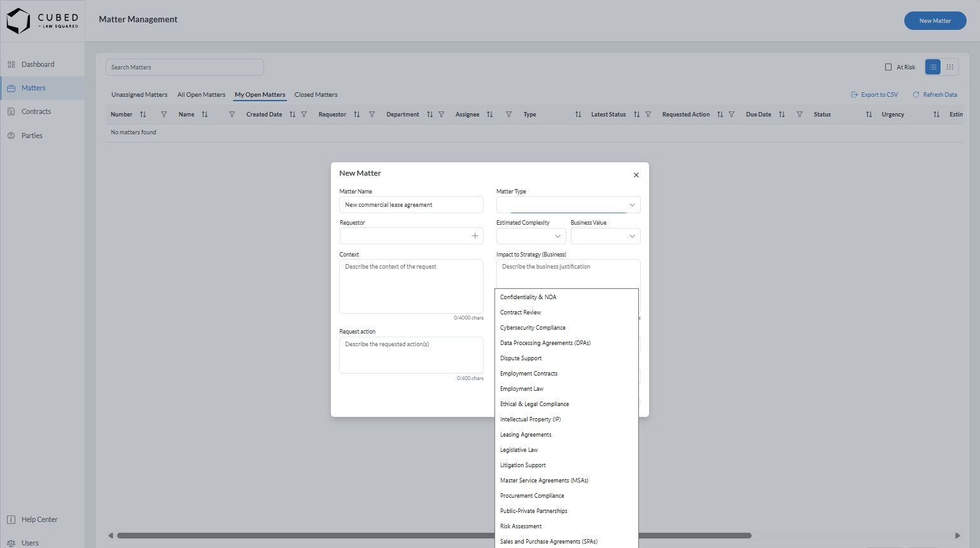Screen dimensions: 980x548
Task: Select Master Service Agreements (MSAs)
Action: (x=566, y=481)
